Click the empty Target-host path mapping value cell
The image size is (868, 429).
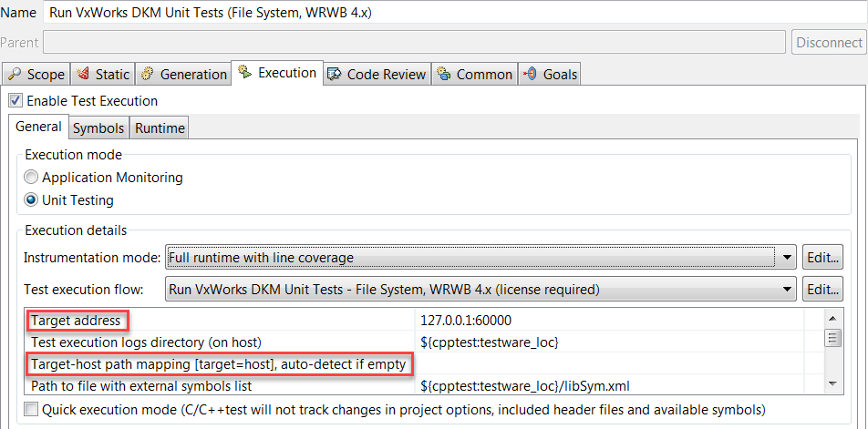coord(609,364)
